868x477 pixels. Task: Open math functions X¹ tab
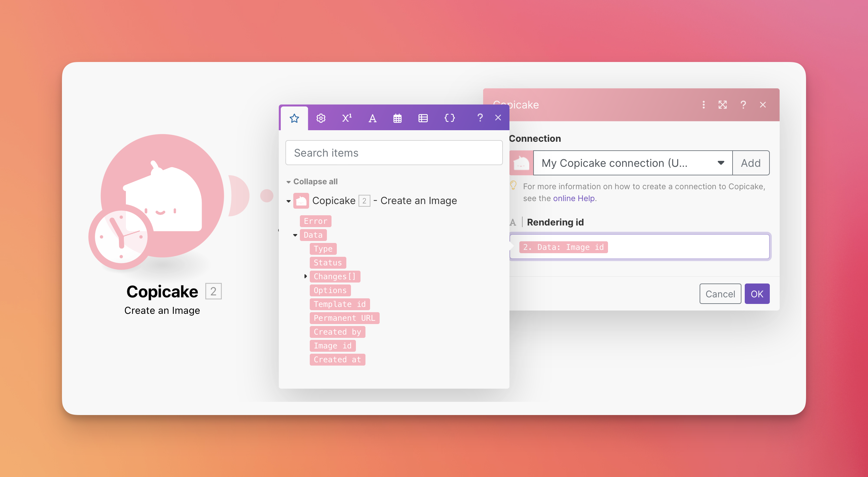[347, 118]
